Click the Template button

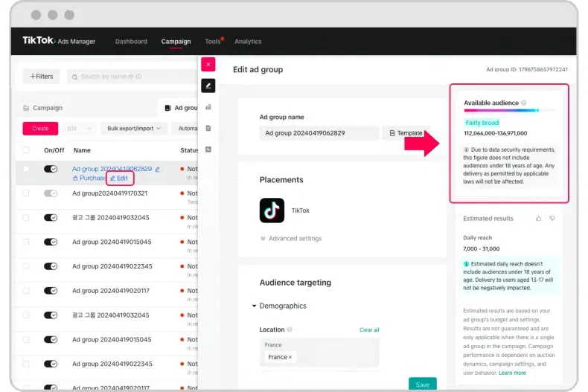[406, 133]
